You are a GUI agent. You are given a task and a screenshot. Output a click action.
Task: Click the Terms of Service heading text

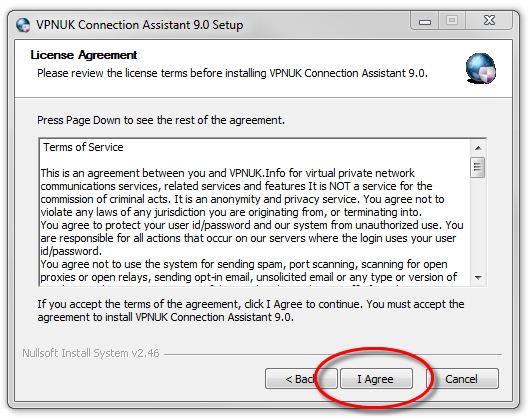83,147
